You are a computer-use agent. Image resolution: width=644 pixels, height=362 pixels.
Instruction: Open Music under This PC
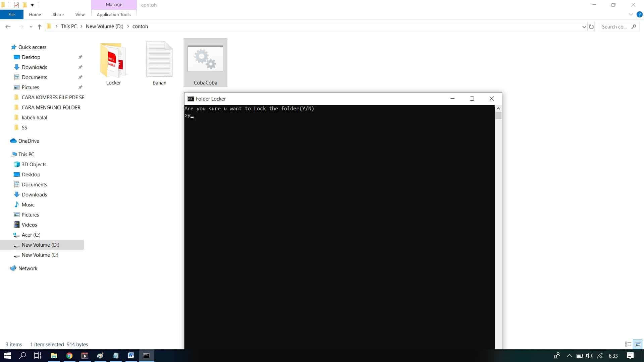(28, 205)
